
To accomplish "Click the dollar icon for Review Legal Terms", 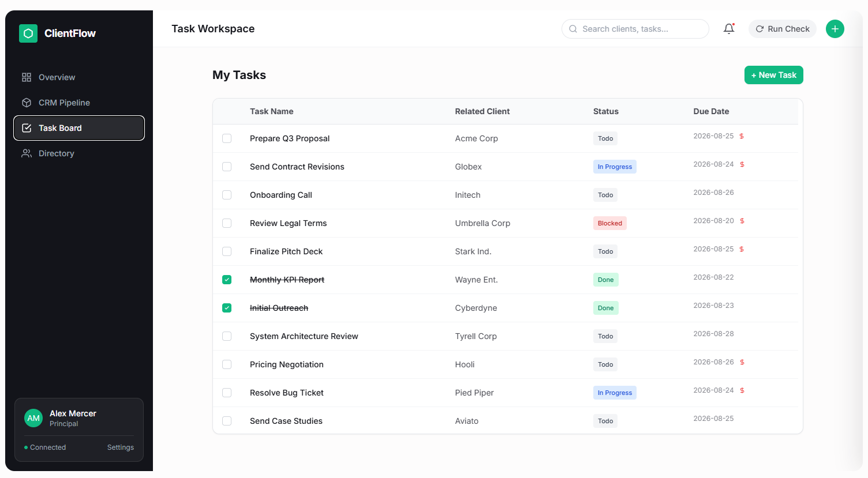I will click(742, 221).
